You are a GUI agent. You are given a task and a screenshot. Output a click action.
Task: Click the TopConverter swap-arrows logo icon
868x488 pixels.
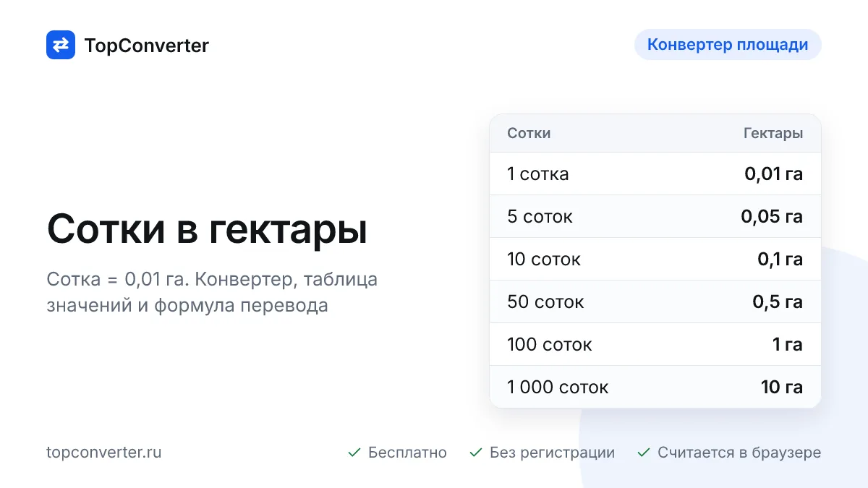coord(61,45)
